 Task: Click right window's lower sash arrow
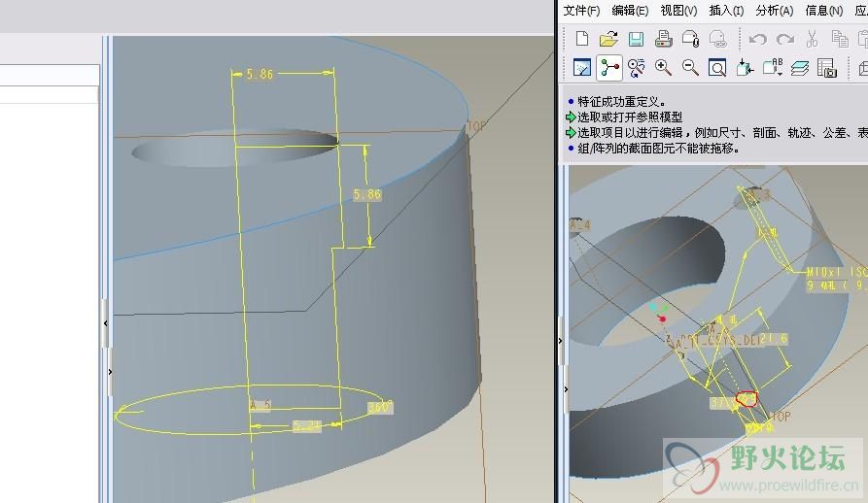click(x=566, y=389)
